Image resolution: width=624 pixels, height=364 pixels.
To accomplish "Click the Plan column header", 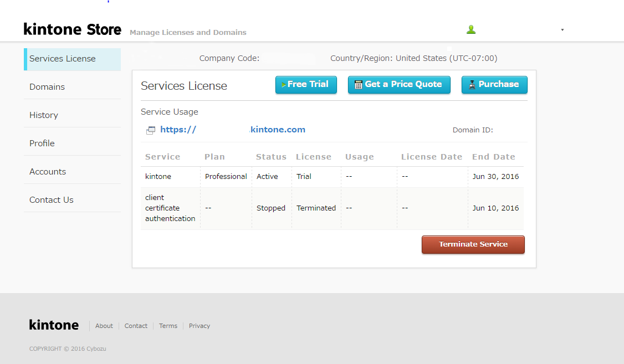I will tap(214, 157).
